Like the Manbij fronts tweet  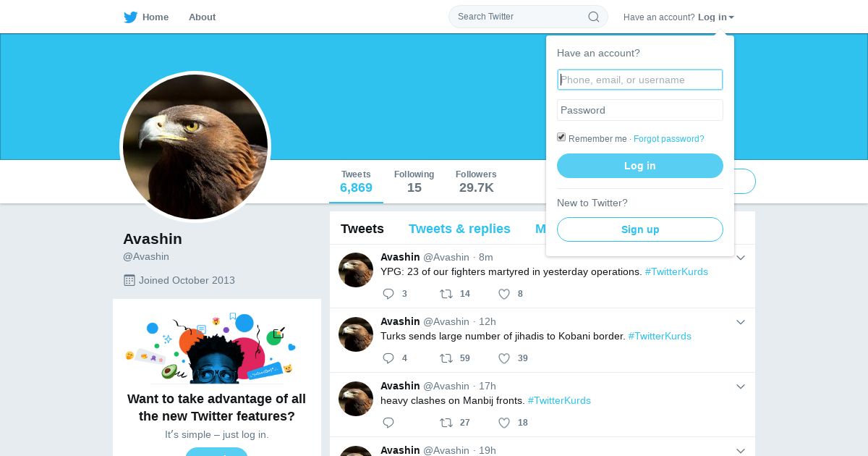[x=504, y=423]
